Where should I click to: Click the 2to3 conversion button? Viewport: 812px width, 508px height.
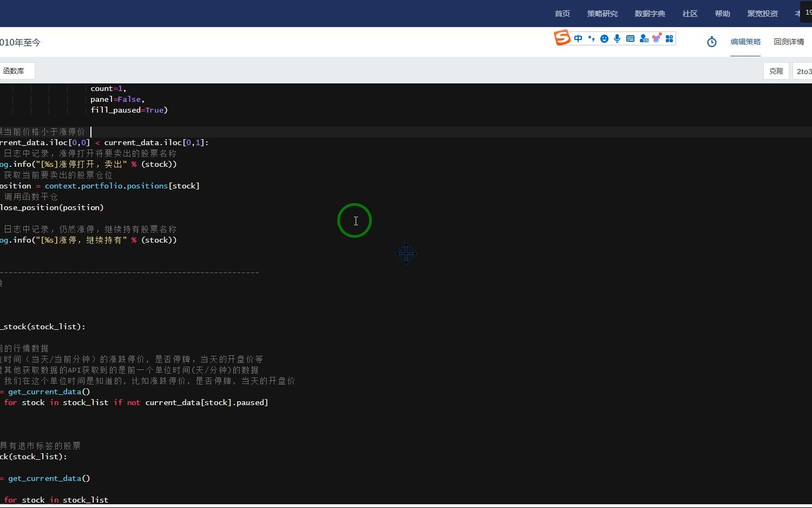click(802, 71)
